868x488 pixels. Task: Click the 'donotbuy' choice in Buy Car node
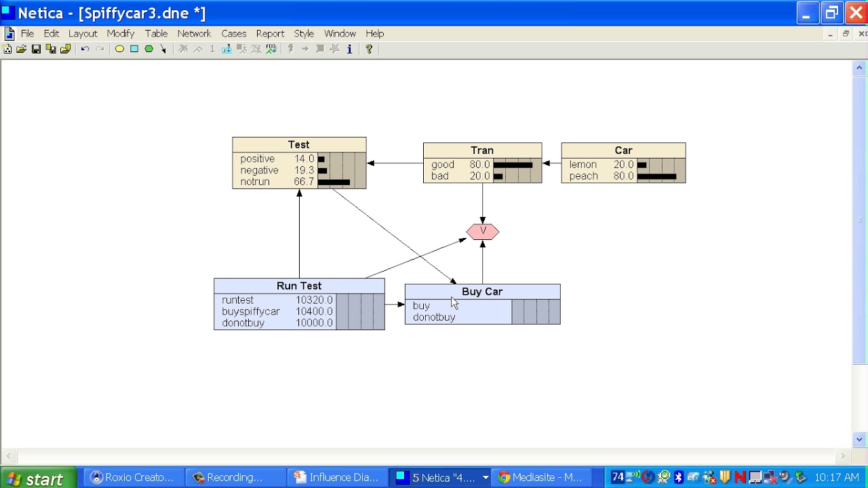click(x=434, y=317)
